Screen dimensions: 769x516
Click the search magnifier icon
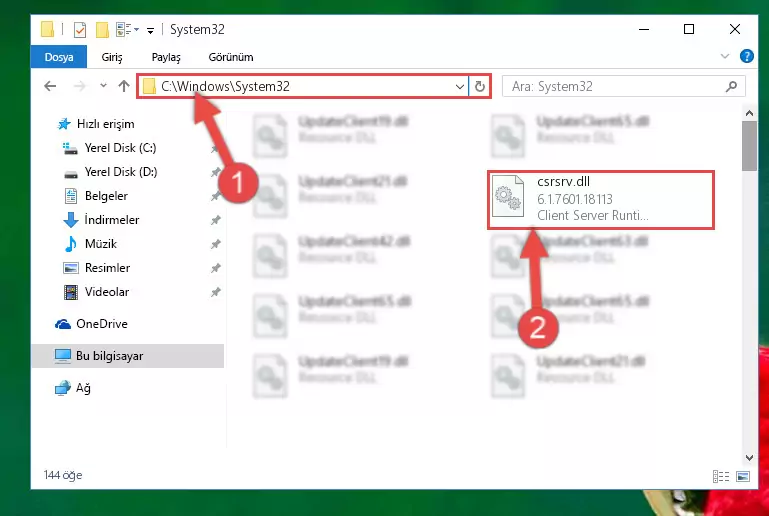click(x=731, y=87)
